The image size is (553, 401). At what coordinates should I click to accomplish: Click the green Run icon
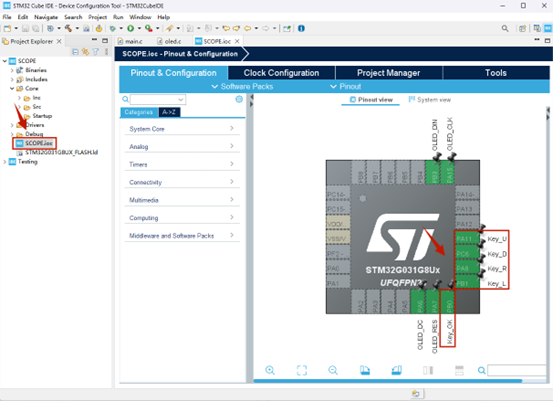coord(130,28)
